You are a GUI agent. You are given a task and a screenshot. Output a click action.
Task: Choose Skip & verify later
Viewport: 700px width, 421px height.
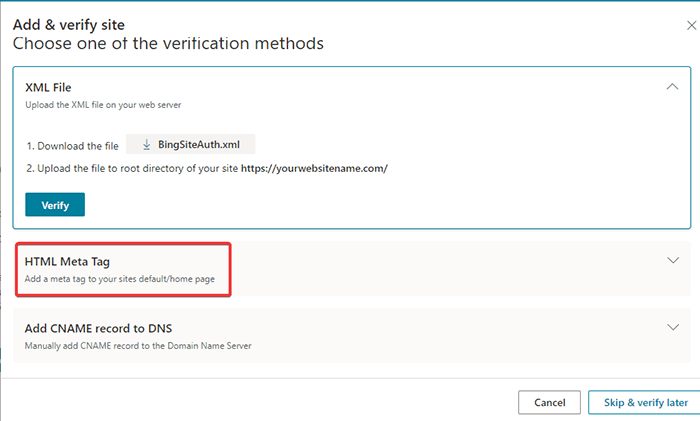645,402
